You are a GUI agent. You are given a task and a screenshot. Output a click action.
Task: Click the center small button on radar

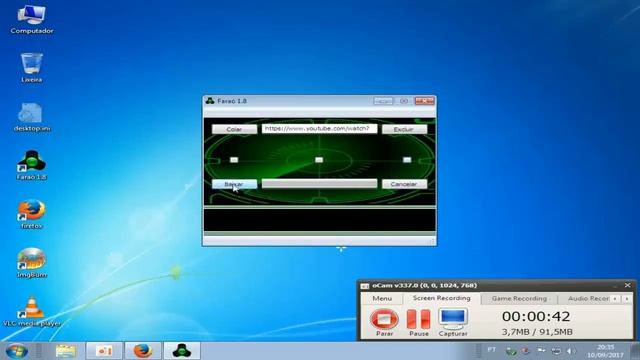click(x=319, y=160)
